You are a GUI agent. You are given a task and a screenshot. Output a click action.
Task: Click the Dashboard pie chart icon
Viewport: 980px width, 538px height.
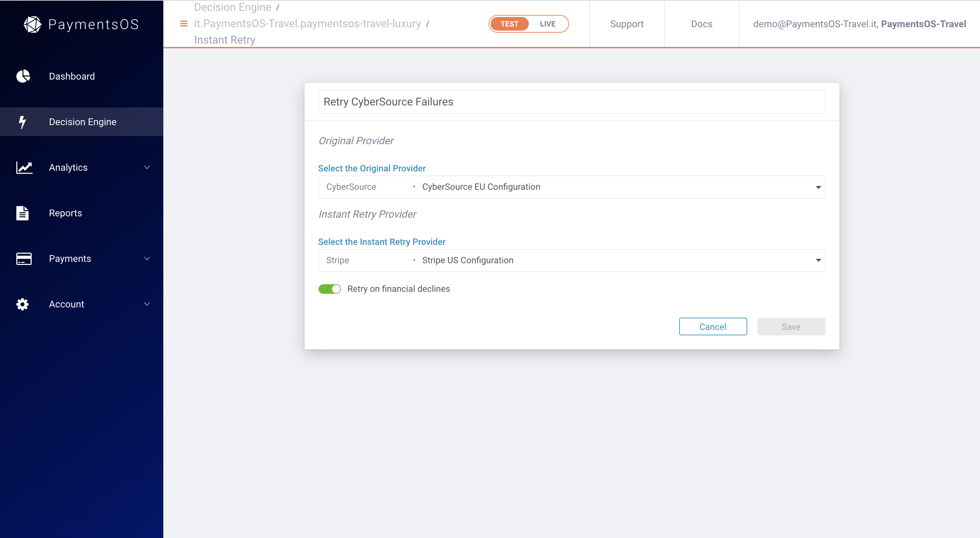[23, 76]
